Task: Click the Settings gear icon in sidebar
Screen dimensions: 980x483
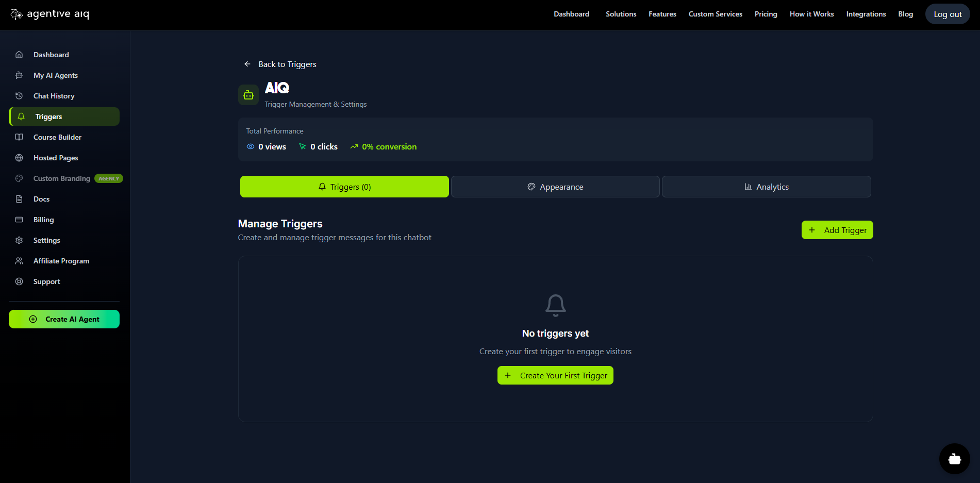Action: (19, 240)
